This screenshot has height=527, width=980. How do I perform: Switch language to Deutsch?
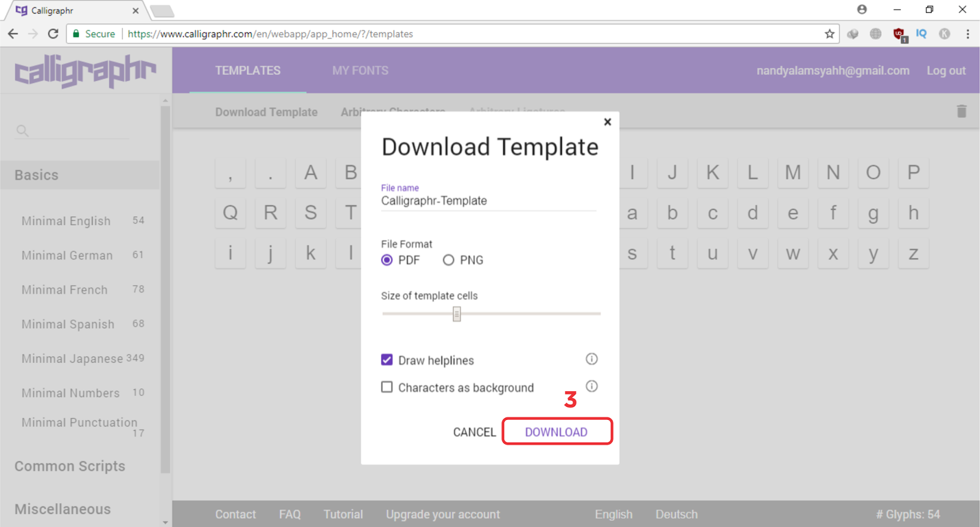coord(676,514)
